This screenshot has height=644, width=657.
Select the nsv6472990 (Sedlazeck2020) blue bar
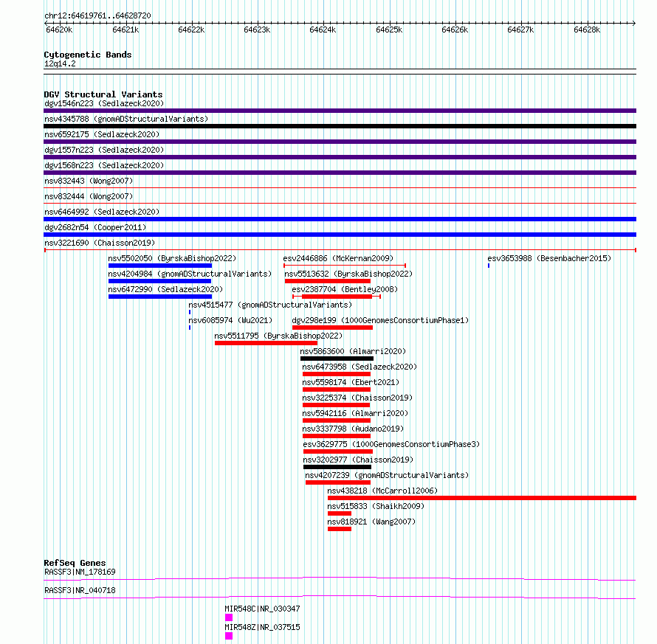point(160,297)
